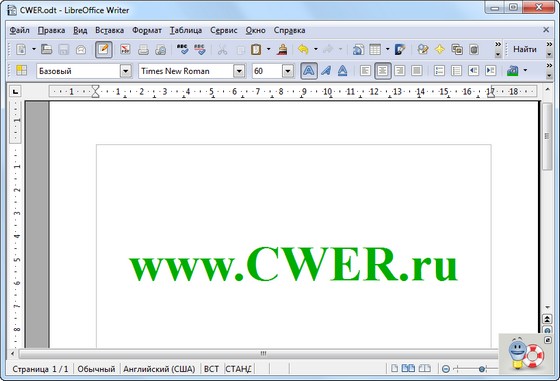Open the Таблица menu
The width and height of the screenshot is (560, 381).
point(186,30)
